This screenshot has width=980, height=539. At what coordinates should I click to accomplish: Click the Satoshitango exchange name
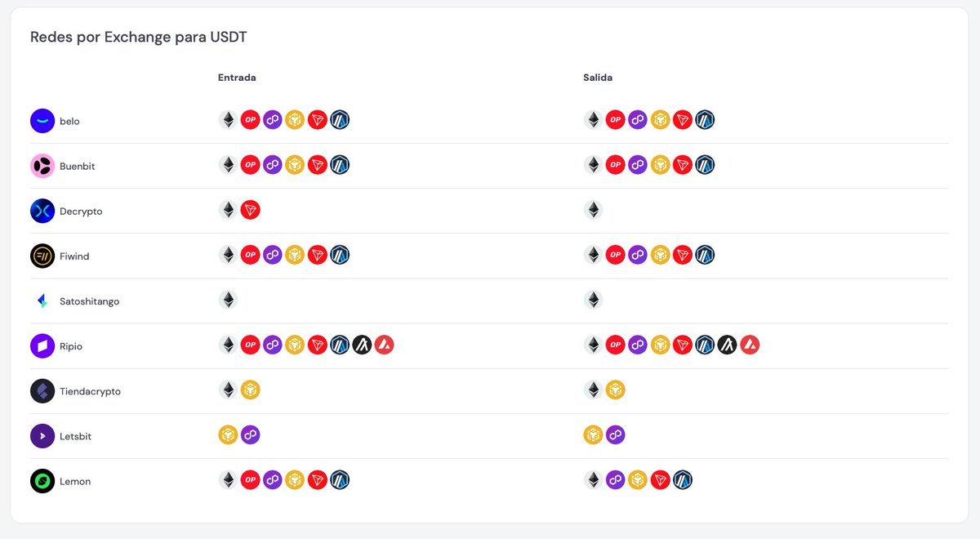pyautogui.click(x=89, y=301)
